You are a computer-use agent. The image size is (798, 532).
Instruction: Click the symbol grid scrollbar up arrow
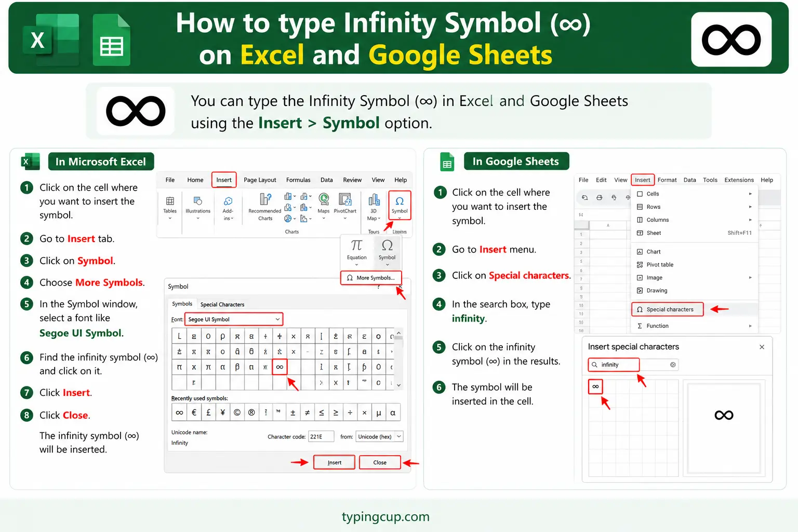click(398, 332)
